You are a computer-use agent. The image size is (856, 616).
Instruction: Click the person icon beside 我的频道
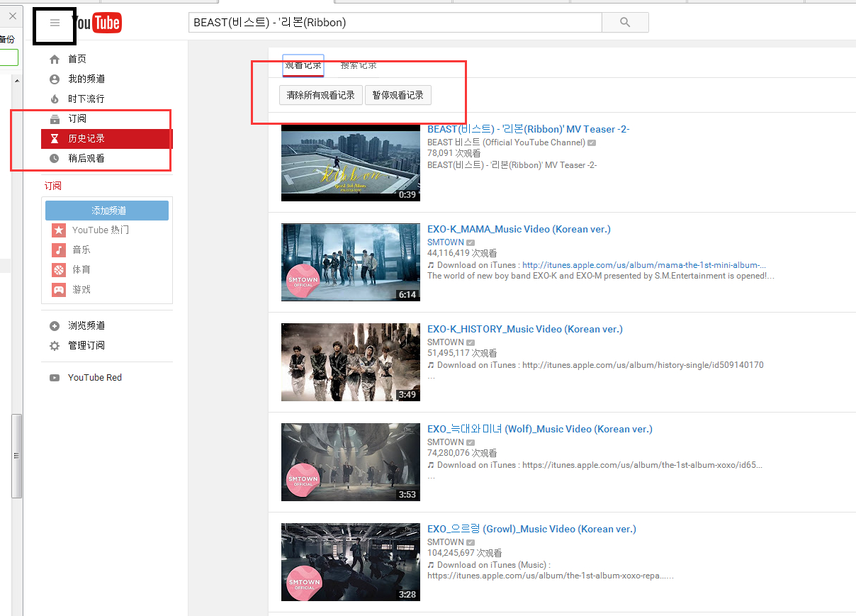click(x=55, y=79)
